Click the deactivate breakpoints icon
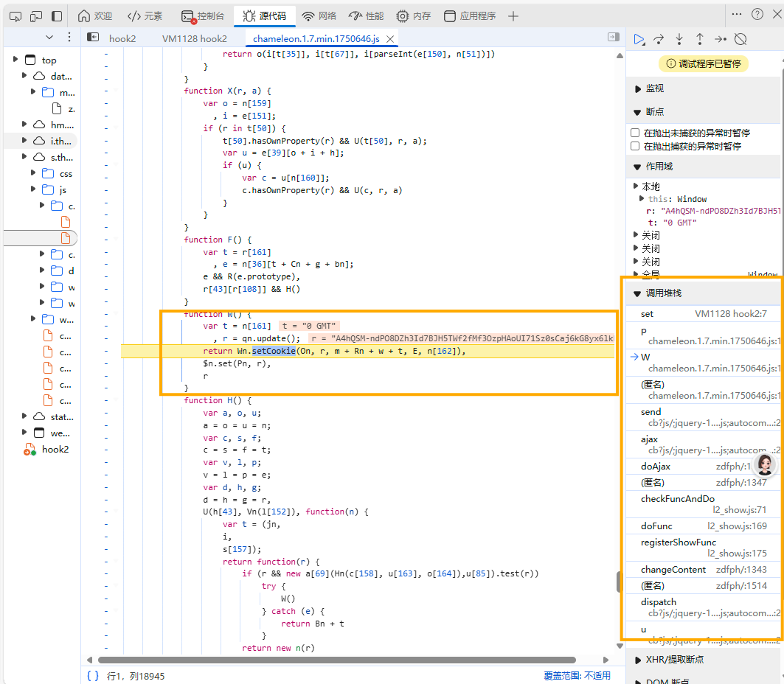The width and height of the screenshot is (784, 684). [740, 40]
